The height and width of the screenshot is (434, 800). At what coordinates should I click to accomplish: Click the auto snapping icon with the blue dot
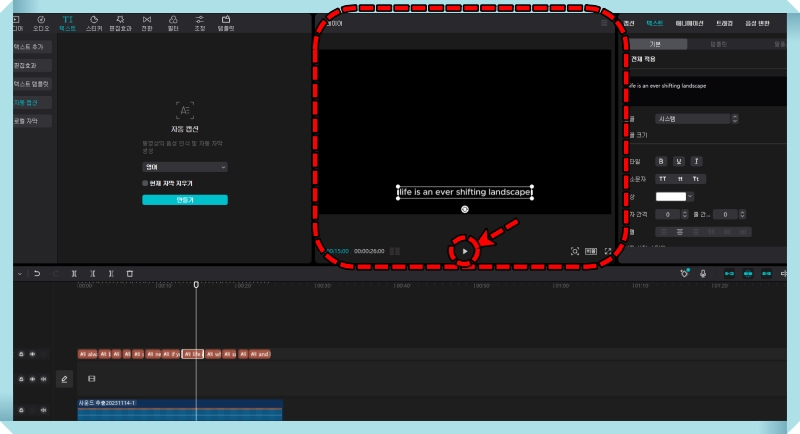(684, 273)
